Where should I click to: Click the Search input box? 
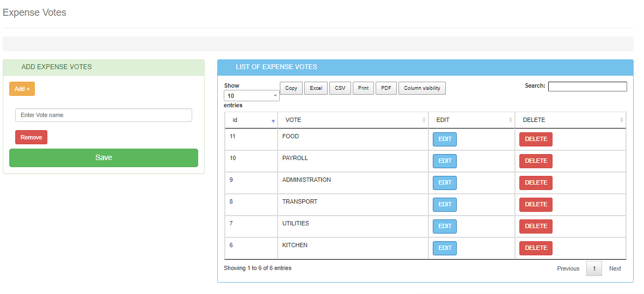tap(587, 87)
